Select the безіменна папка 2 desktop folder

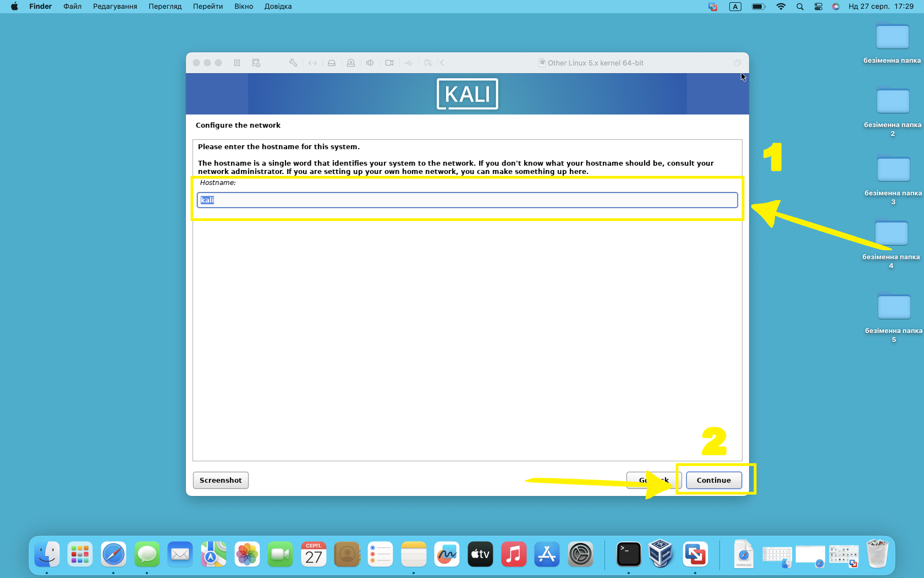(x=893, y=112)
